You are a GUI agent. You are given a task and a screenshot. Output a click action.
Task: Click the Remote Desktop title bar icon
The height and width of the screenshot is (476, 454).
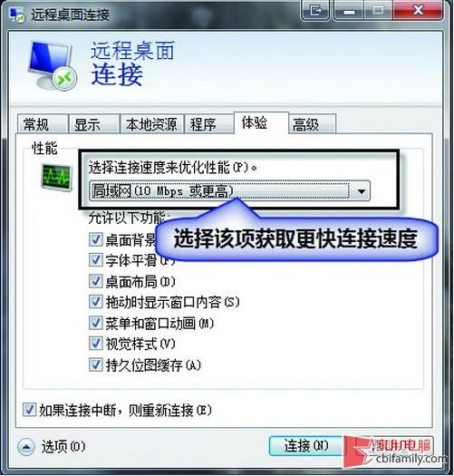(x=16, y=15)
